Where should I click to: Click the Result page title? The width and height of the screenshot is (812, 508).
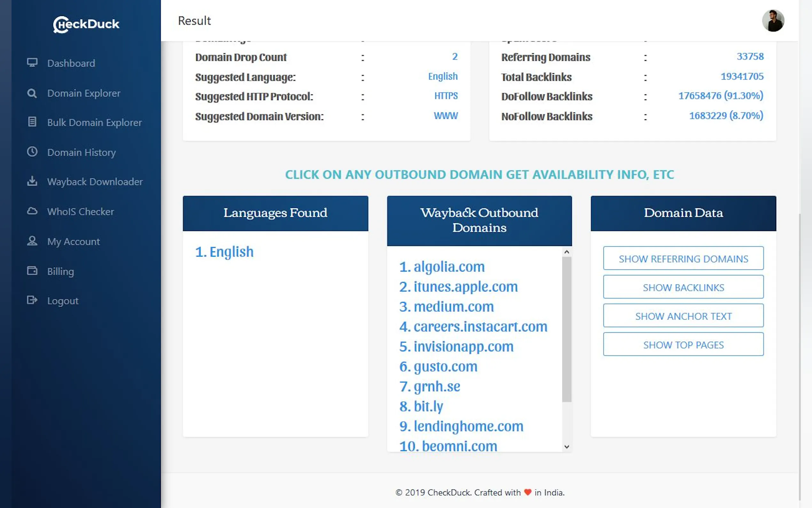(x=194, y=20)
